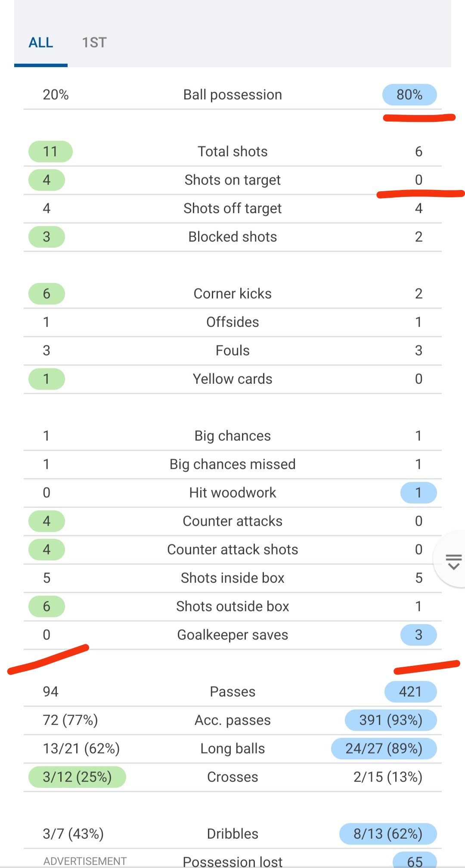Tap the Counter attacks row label
This screenshot has height=868, width=465.
pos(232,521)
